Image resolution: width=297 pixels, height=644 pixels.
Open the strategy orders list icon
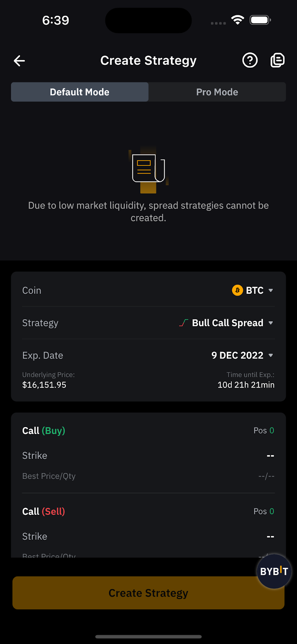(277, 60)
